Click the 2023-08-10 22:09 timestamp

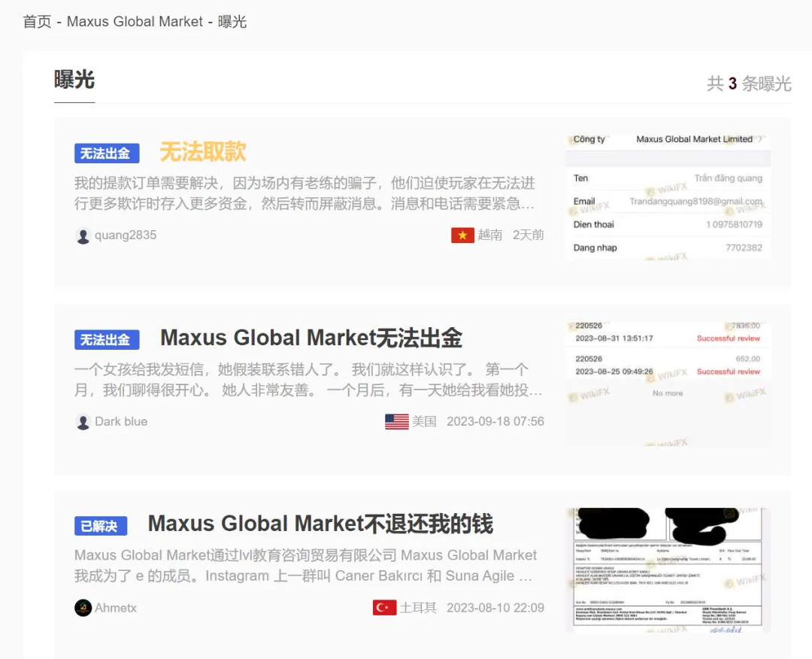point(495,608)
